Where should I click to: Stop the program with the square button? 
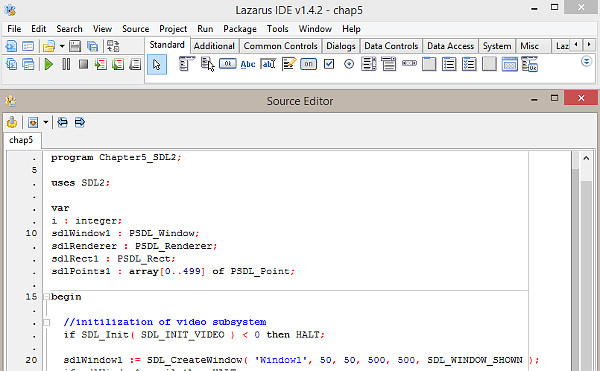pyautogui.click(x=83, y=64)
